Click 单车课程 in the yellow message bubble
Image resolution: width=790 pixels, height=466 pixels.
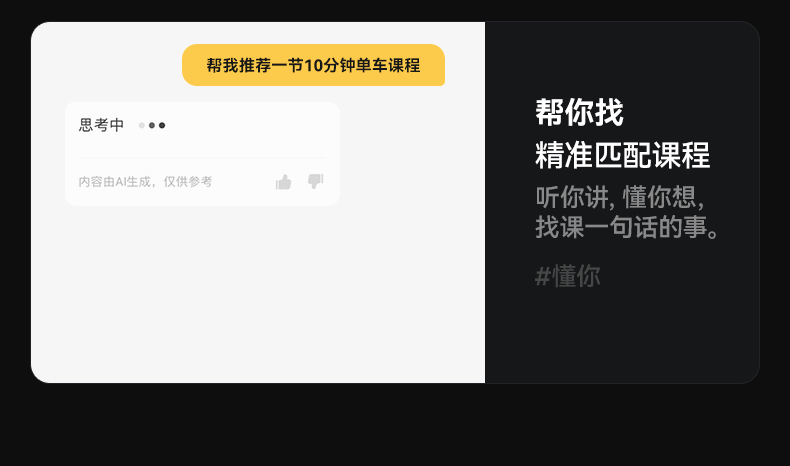388,65
